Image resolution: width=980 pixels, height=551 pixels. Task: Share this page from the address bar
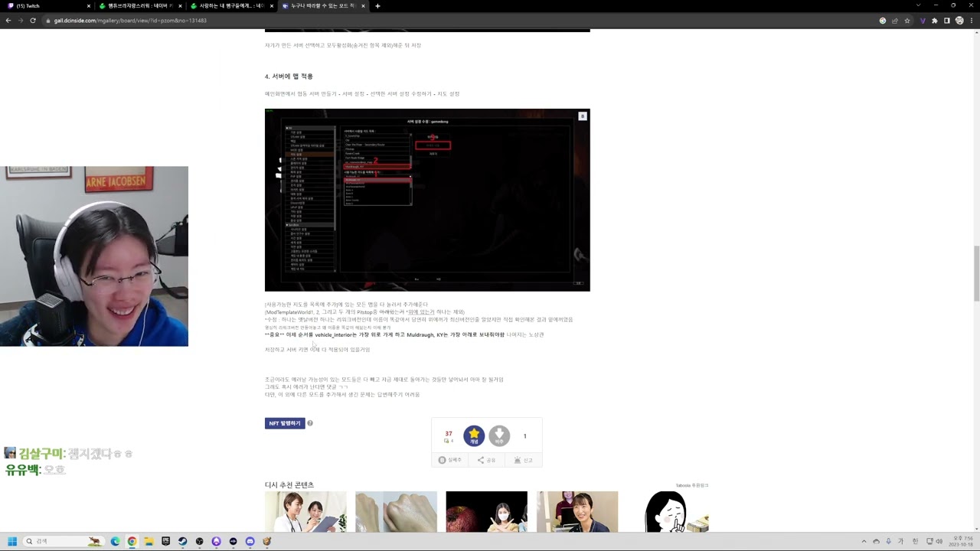click(895, 21)
